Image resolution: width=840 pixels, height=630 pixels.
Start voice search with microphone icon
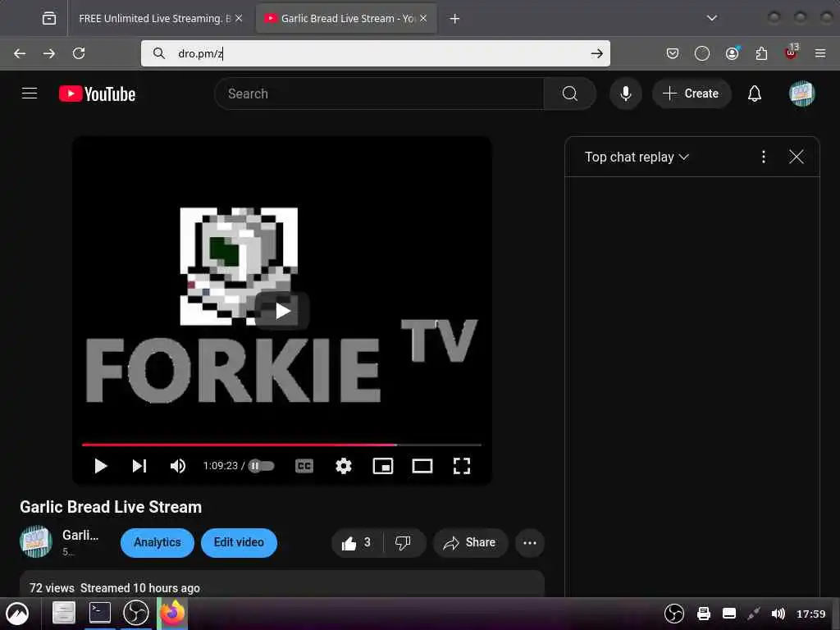click(x=625, y=94)
